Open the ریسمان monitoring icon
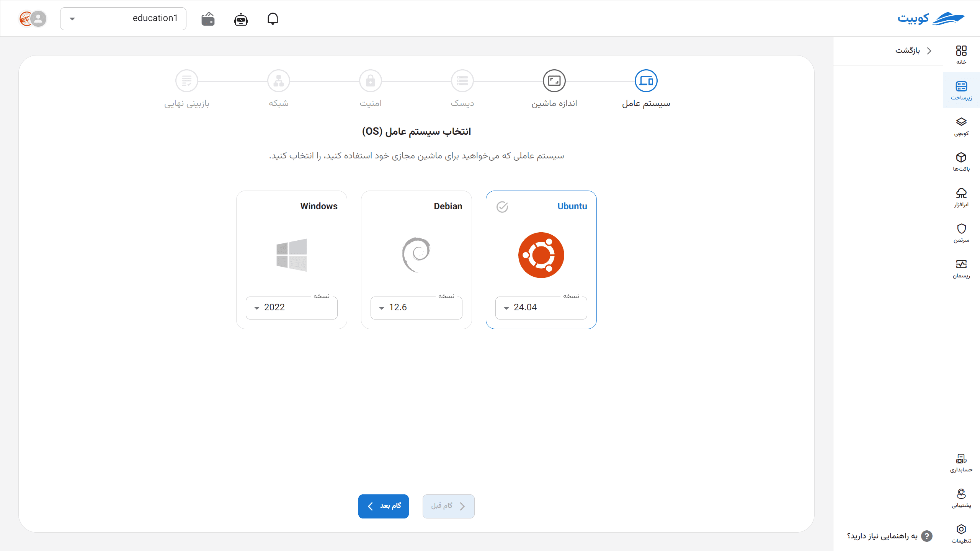This screenshot has width=980, height=551. coord(961,268)
